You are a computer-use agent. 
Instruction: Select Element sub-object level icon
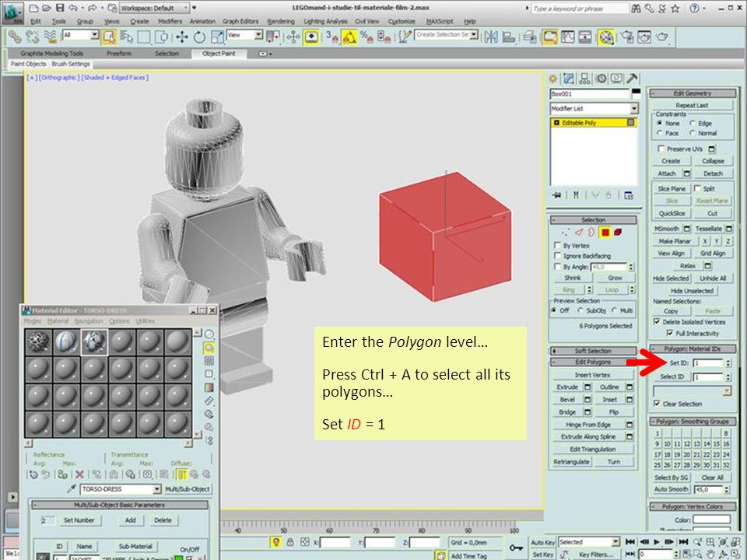click(618, 233)
